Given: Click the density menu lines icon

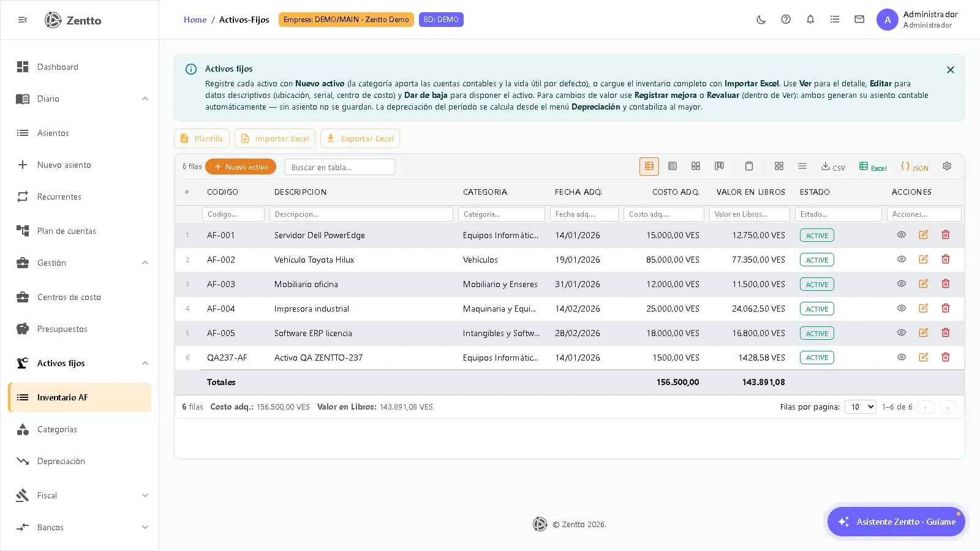Looking at the screenshot, I should [802, 166].
